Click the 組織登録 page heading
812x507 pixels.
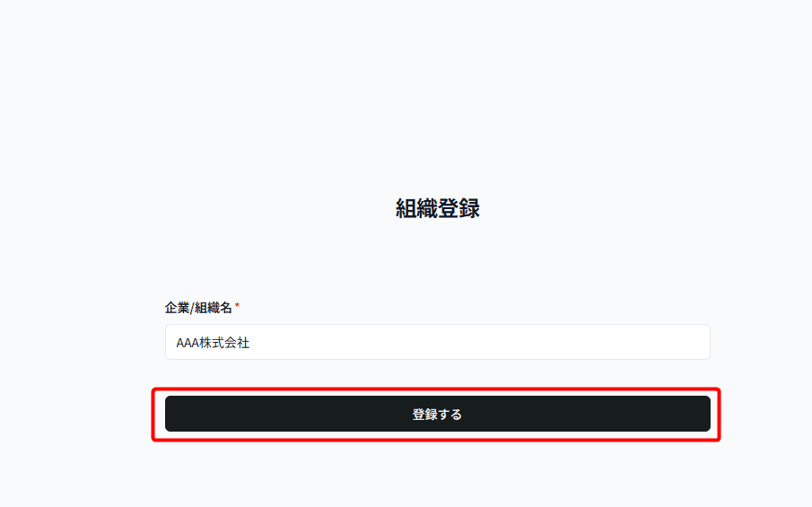[x=438, y=208]
